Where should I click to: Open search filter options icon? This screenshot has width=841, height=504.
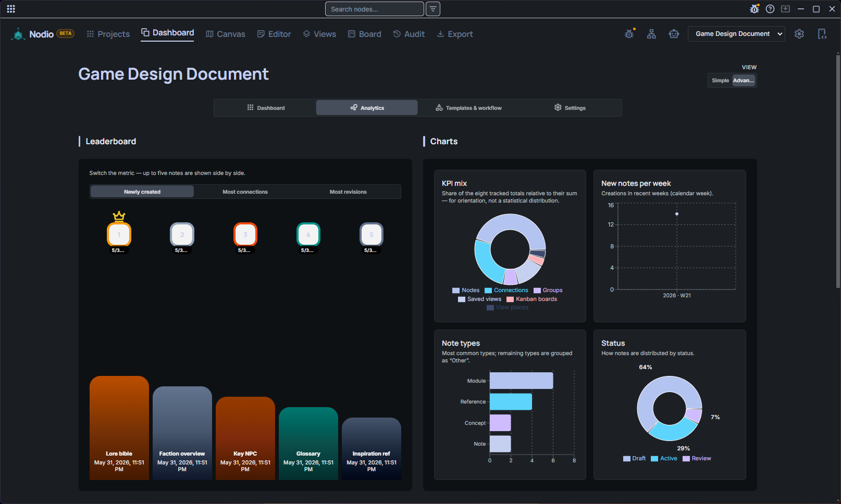point(433,9)
